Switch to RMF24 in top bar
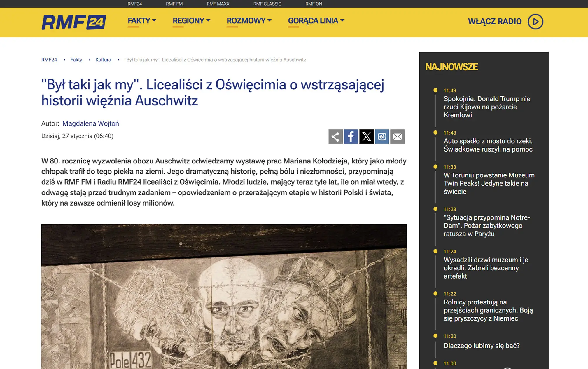Viewport: 588px width, 369px height. (135, 4)
